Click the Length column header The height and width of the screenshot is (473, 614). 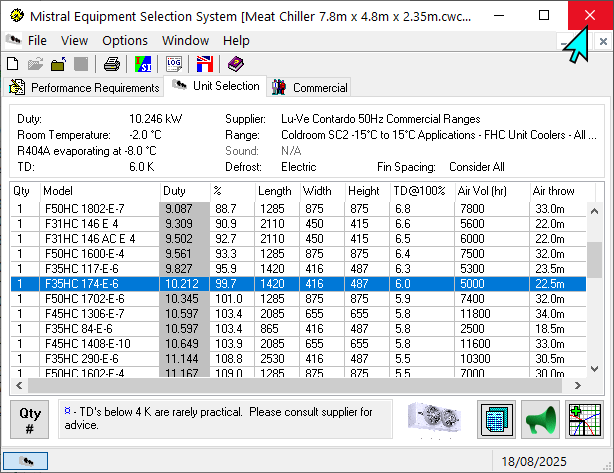[278, 191]
